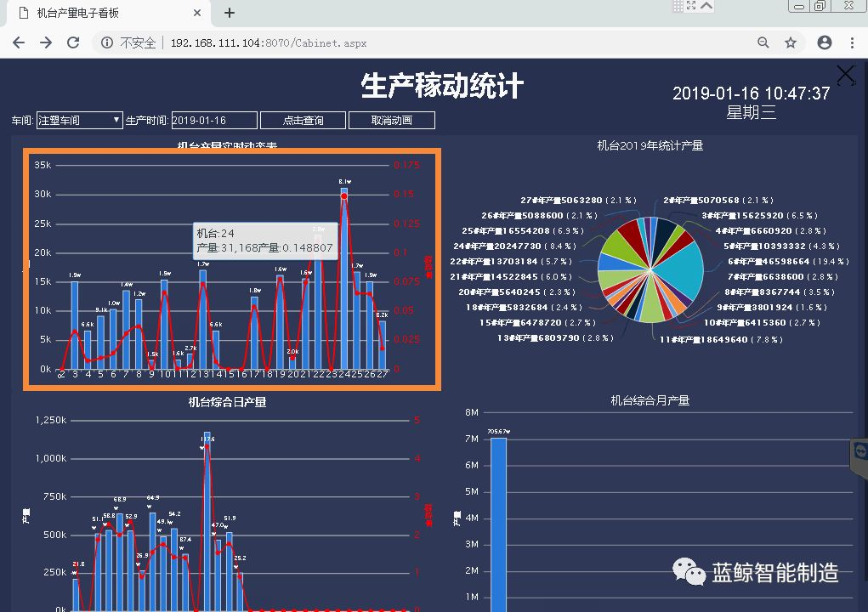This screenshot has width=868, height=612.
Task: Click the 机台2019年统计产量 chart title
Action: click(x=650, y=145)
